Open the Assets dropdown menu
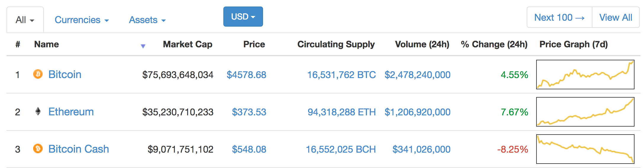The width and height of the screenshot is (644, 168). [147, 20]
